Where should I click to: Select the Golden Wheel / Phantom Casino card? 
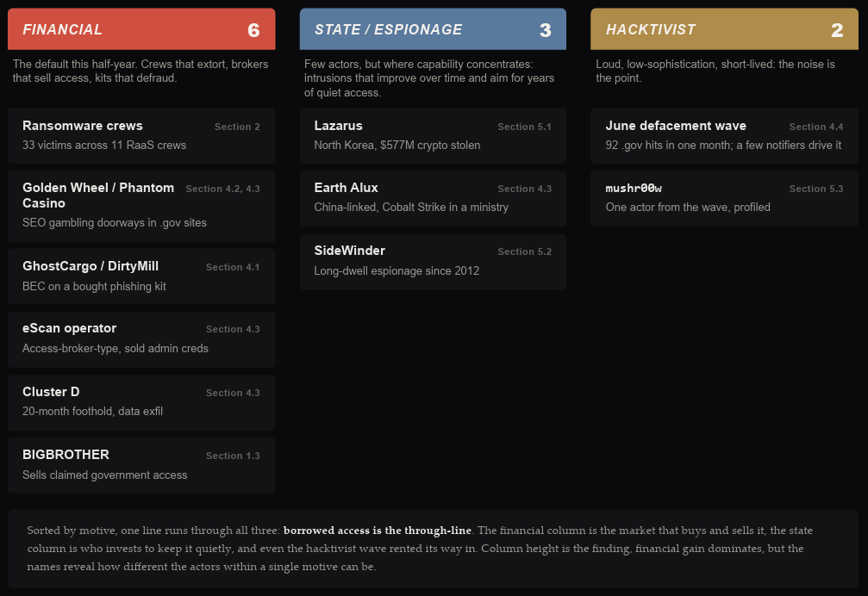pyautogui.click(x=141, y=206)
